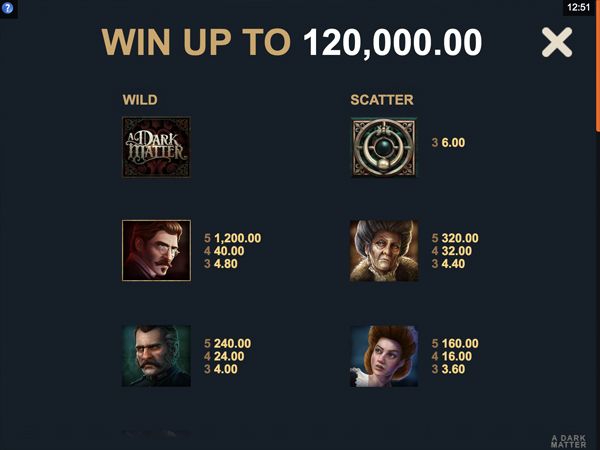600x450 pixels.
Task: Close the paytable with the X
Action: pos(557,42)
